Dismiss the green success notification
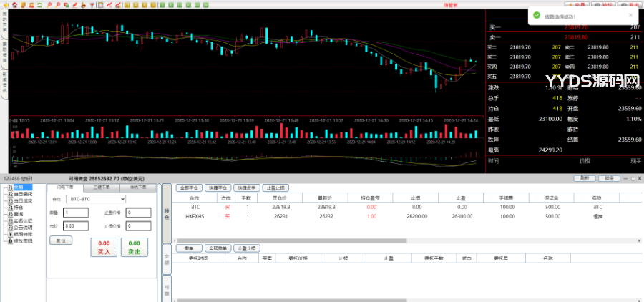644x302 pixels. point(630,14)
